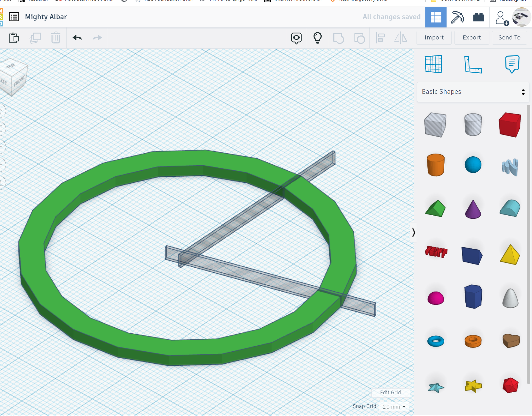532x416 pixels.
Task: Click the Export button
Action: (x=472, y=37)
